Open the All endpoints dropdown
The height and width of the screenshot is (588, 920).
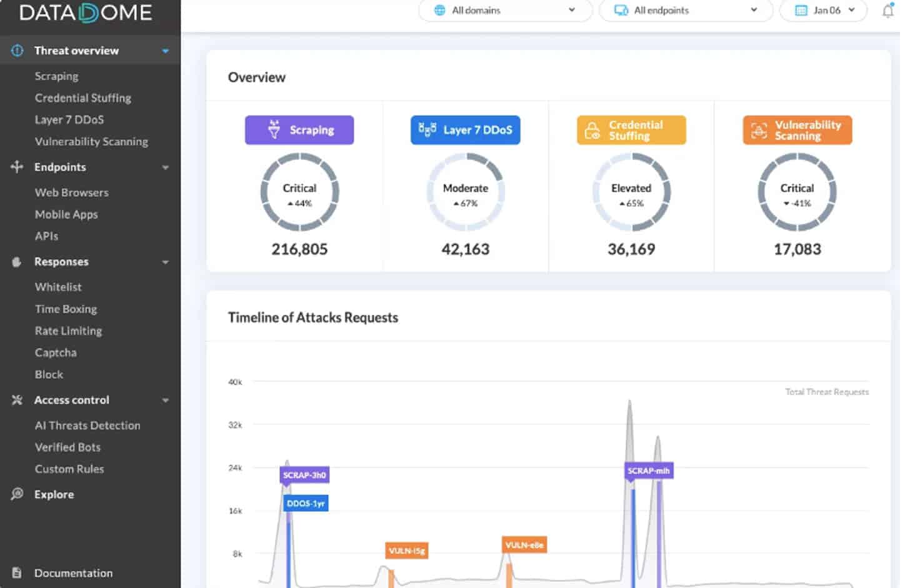pos(685,10)
